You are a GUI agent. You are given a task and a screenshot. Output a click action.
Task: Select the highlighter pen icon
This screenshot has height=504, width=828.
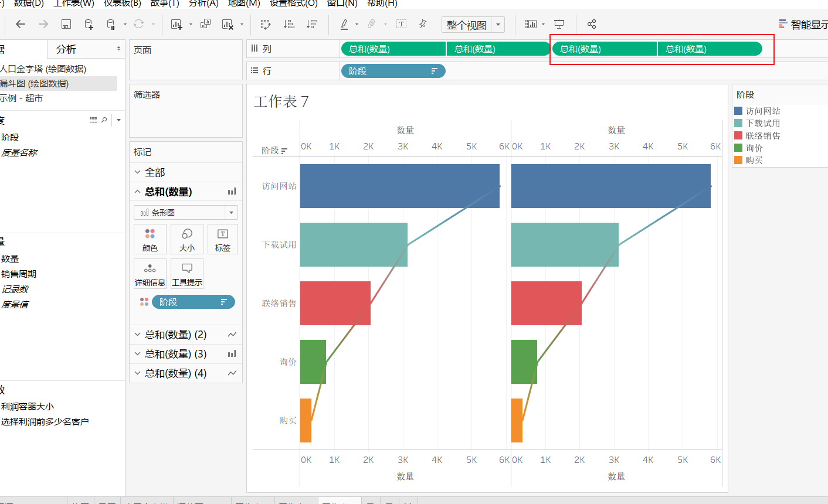(x=344, y=24)
